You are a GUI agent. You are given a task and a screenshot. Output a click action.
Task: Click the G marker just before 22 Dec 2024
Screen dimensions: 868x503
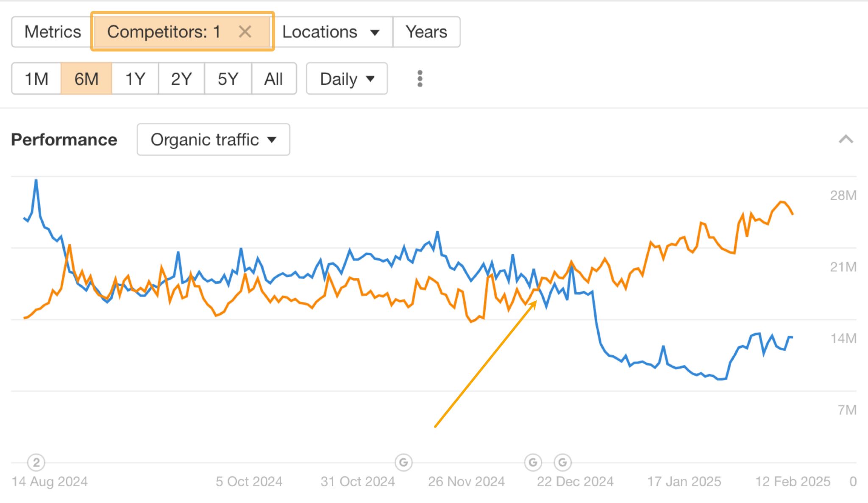click(x=533, y=463)
